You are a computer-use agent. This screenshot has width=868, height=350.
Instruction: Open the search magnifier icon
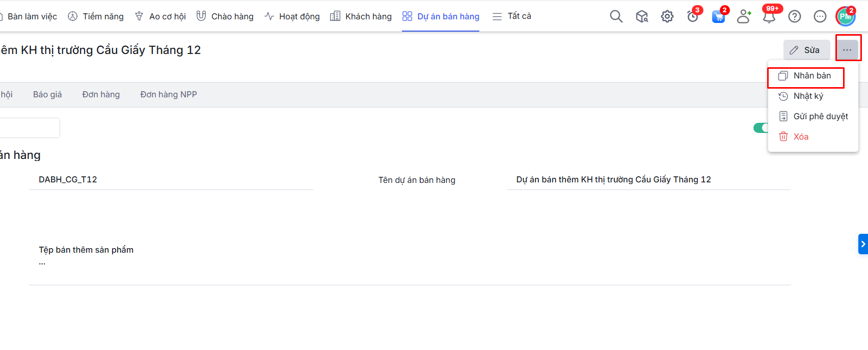(x=616, y=16)
